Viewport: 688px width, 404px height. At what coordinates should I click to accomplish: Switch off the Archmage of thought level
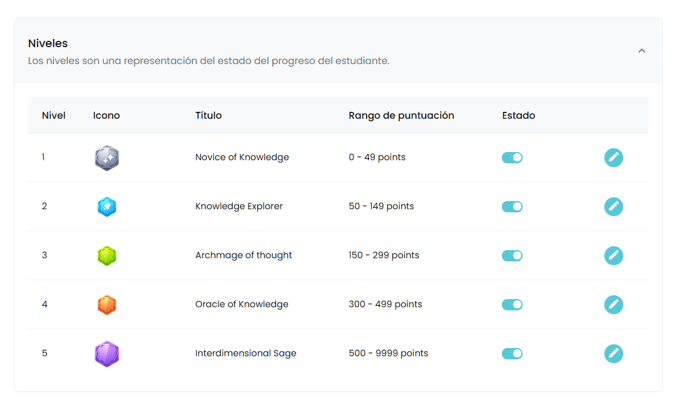pyautogui.click(x=512, y=256)
